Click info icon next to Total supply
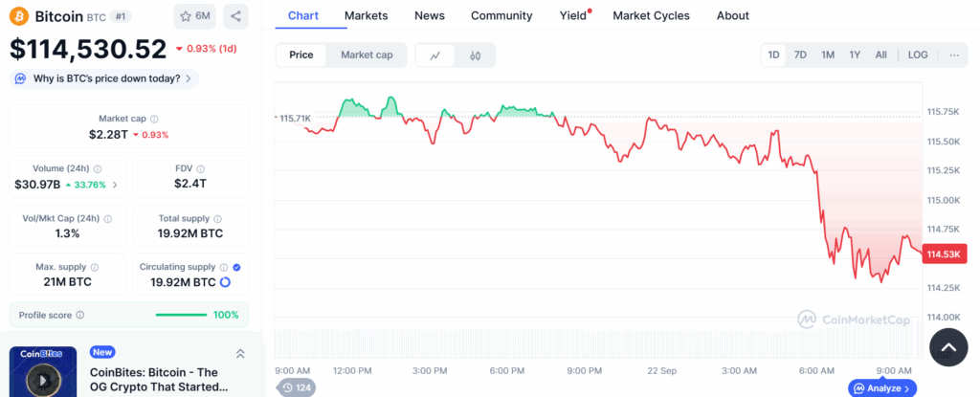This screenshot has width=980, height=397. click(x=217, y=219)
